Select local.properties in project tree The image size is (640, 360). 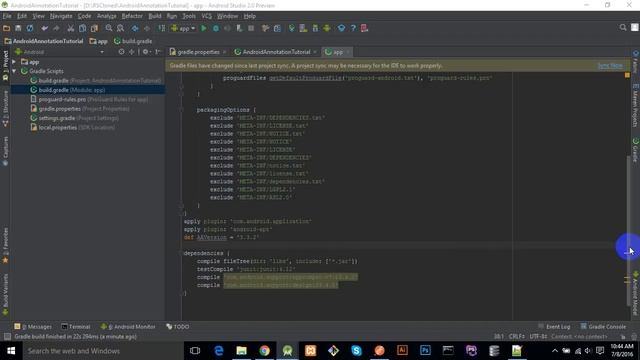[x=73, y=127]
